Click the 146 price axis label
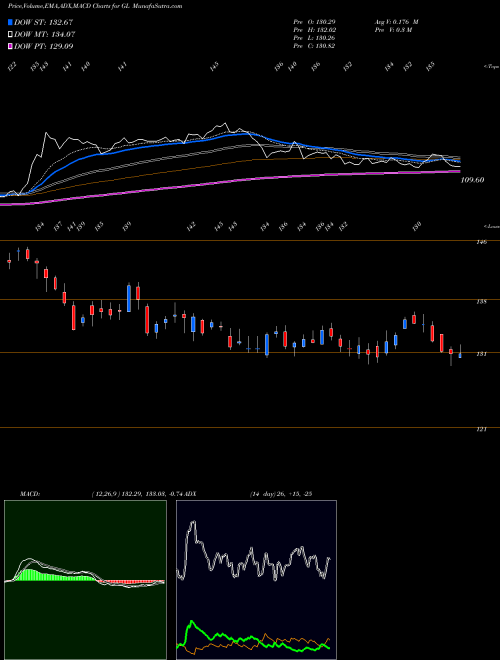This screenshot has width=500, height=660. [x=482, y=242]
